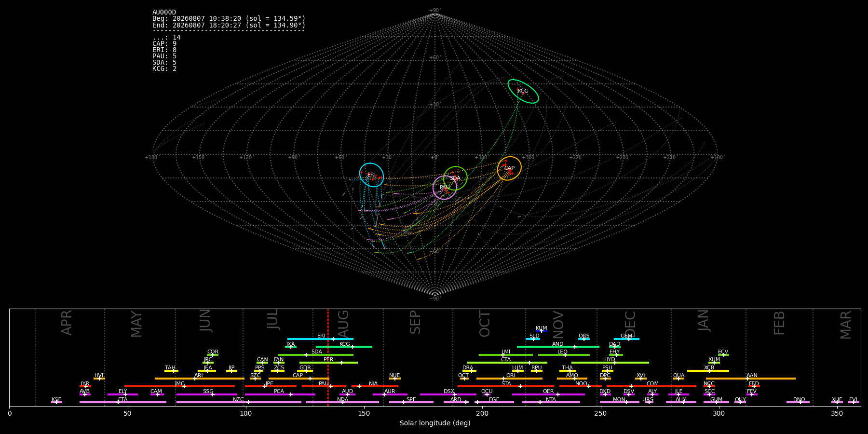Select the AND green shower bar
The width and height of the screenshot is (868, 434).
pyautogui.click(x=558, y=347)
